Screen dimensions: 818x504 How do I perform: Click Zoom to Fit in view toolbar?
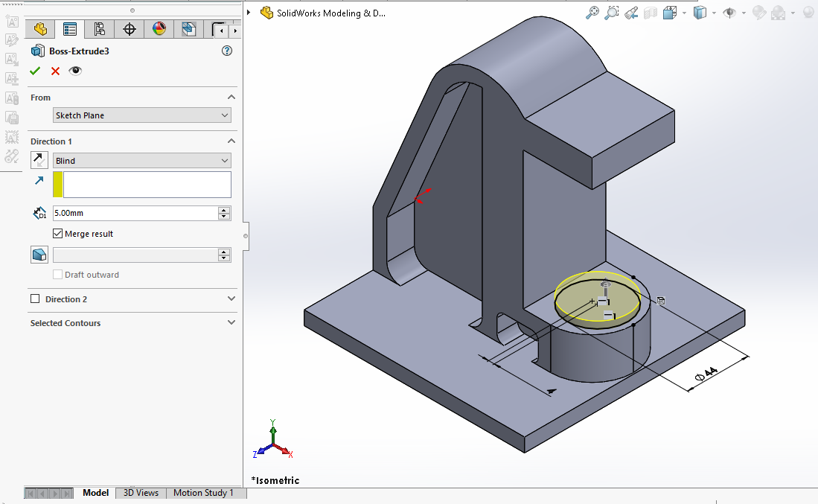592,13
